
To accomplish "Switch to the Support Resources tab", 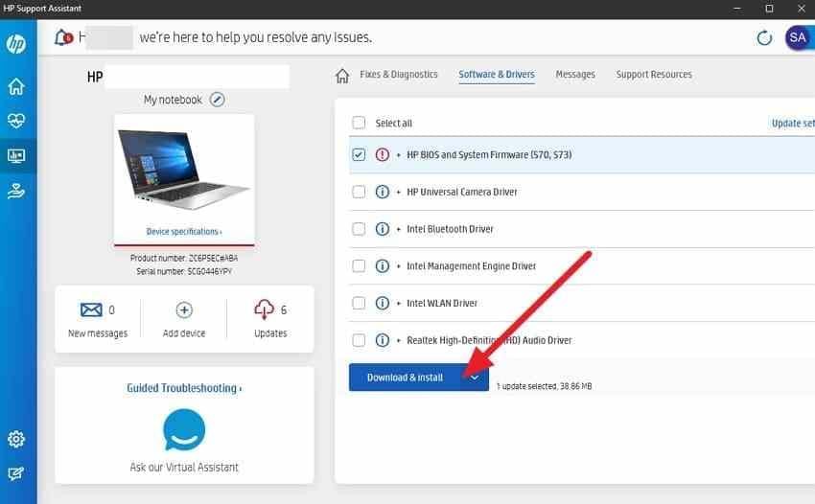I will [654, 75].
